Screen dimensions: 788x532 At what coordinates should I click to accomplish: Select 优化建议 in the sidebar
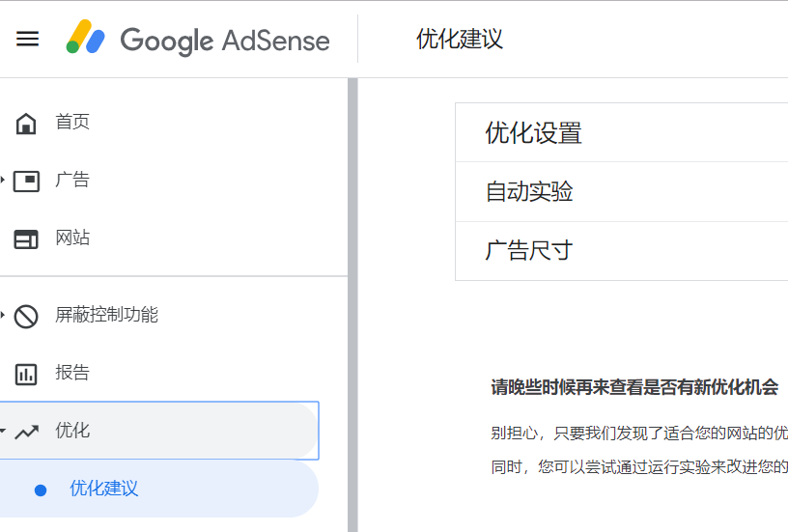(x=103, y=489)
